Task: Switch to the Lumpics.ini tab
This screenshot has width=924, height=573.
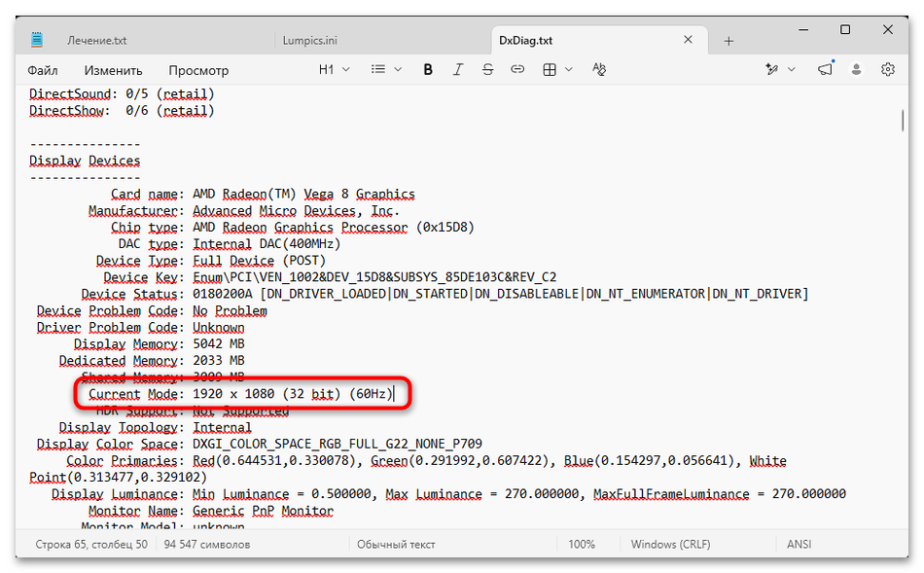Action: coord(310,41)
